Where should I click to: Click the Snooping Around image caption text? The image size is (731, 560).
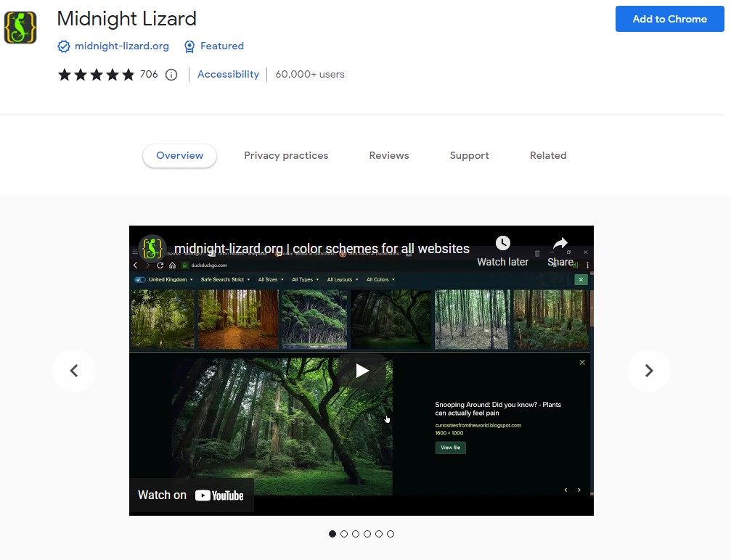tap(498, 408)
